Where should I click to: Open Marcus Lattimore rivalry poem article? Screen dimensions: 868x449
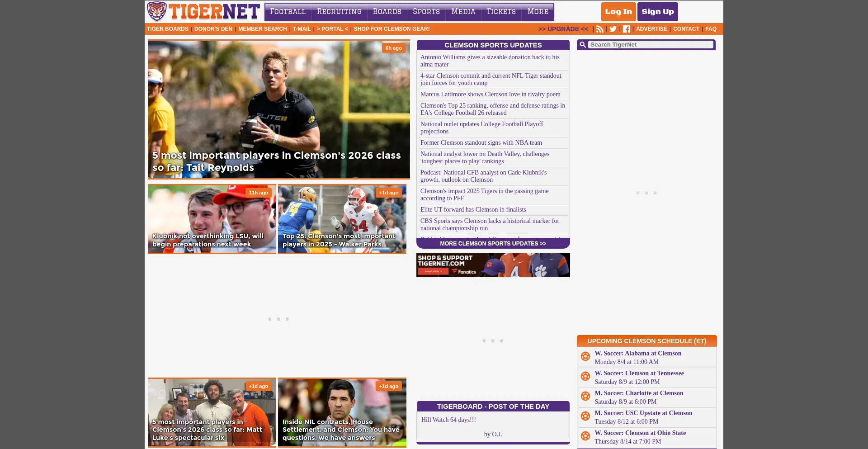pyautogui.click(x=491, y=94)
